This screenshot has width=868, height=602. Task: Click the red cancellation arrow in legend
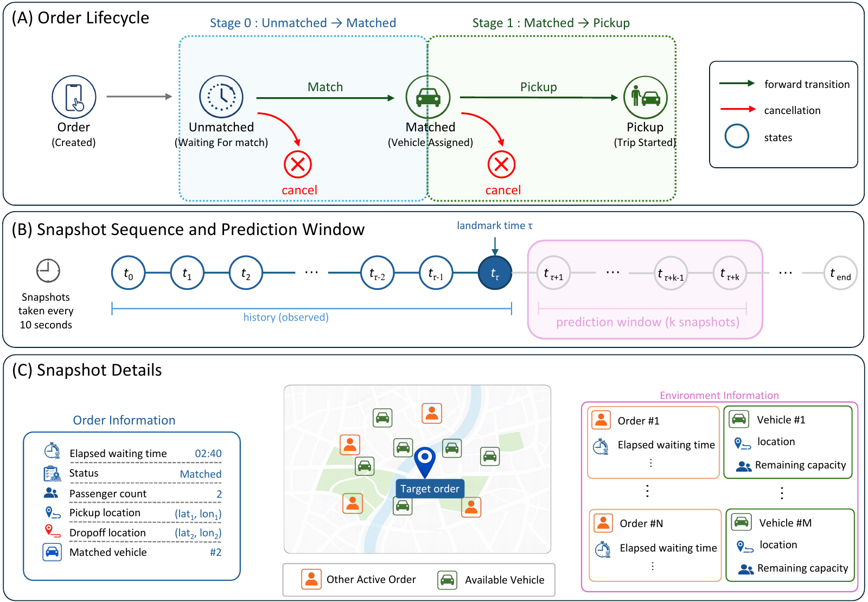(x=738, y=109)
